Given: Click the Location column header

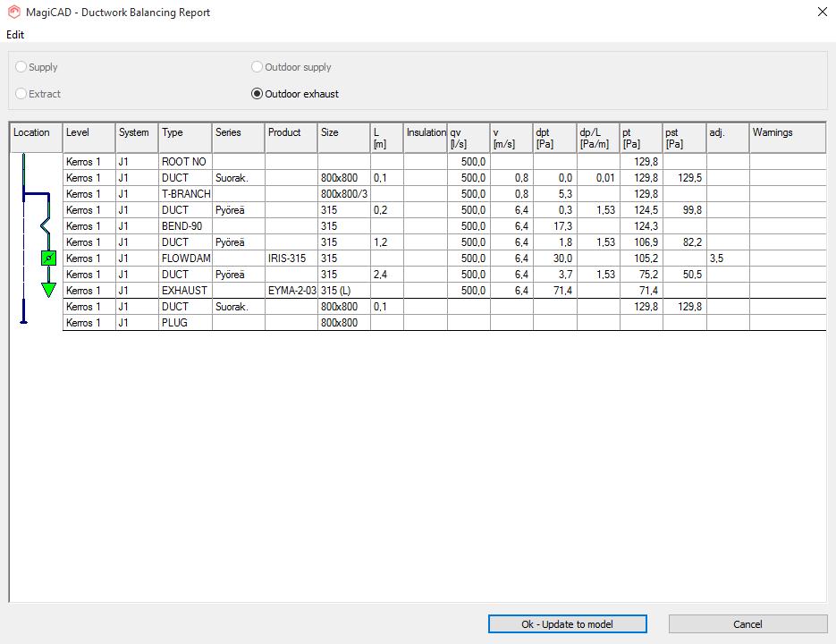Looking at the screenshot, I should tap(36, 138).
